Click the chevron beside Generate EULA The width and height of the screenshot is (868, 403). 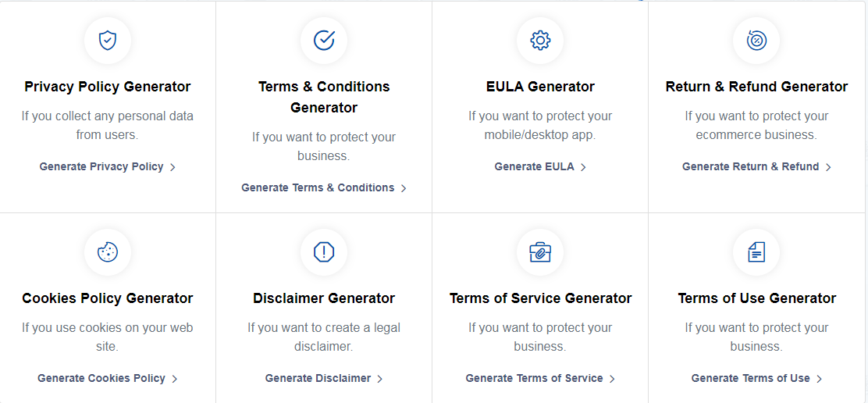[583, 167]
